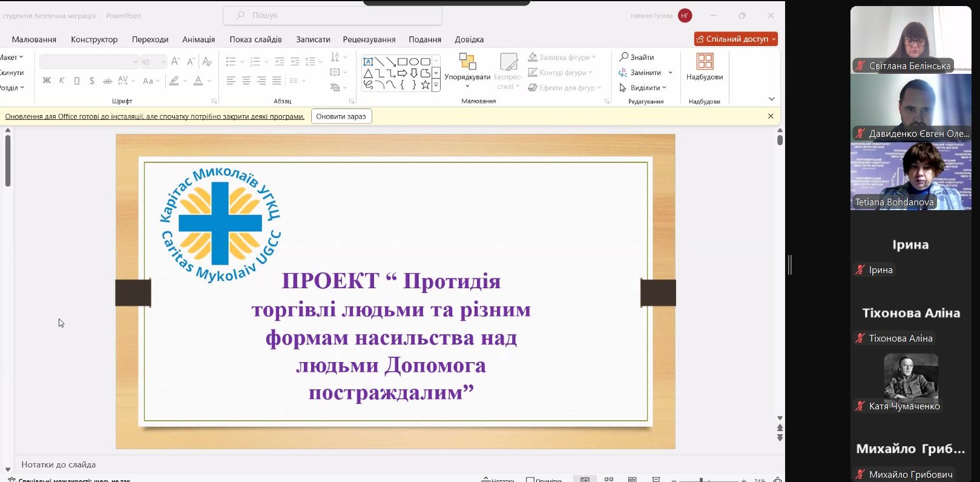
Task: Toggle text shadow (S) formatting
Action: tap(92, 81)
